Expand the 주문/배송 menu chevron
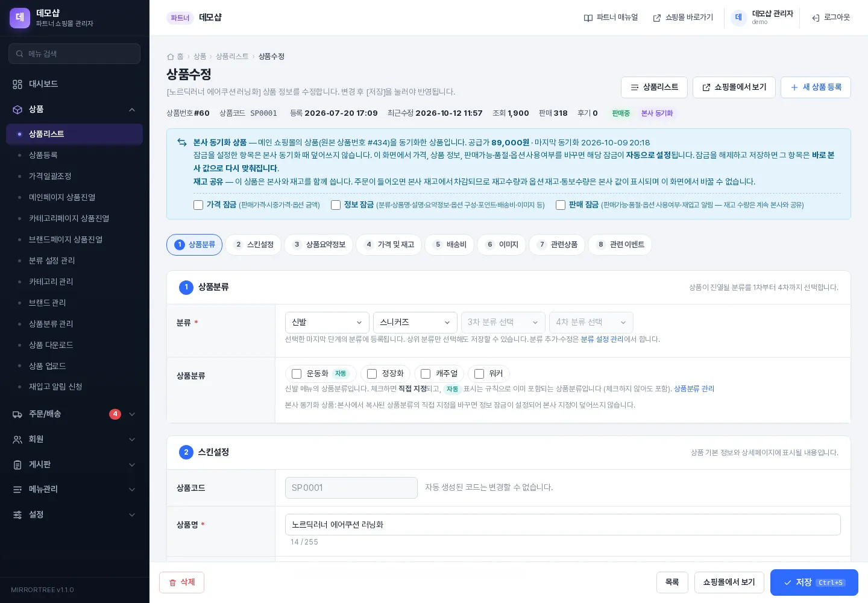 click(132, 414)
